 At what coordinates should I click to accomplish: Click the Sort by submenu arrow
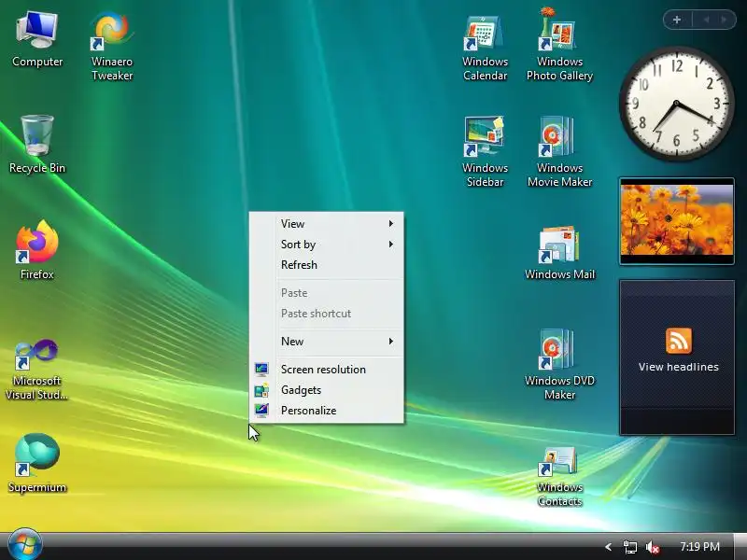point(390,245)
